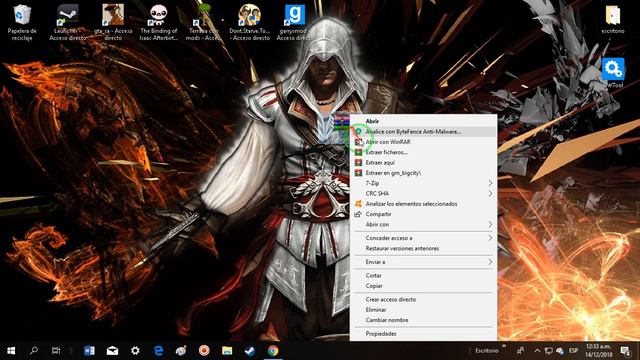This screenshot has width=640, height=360.
Task: Choose Analizar los elementos seleccionados
Action: 424,204
